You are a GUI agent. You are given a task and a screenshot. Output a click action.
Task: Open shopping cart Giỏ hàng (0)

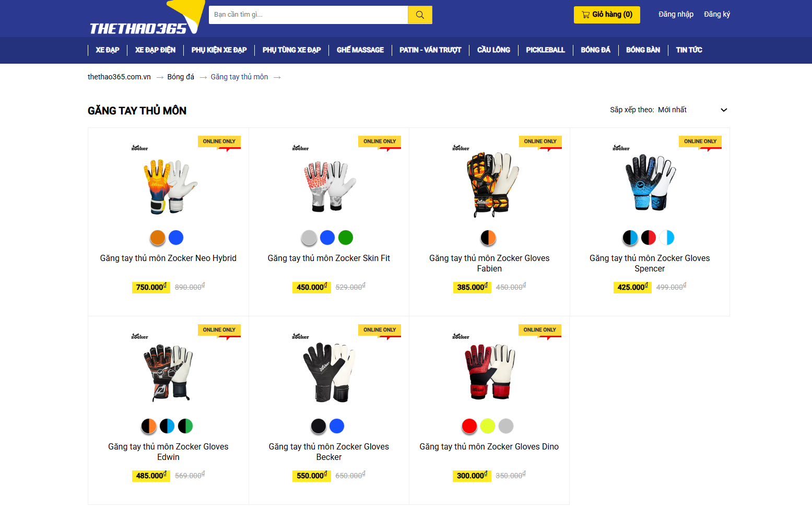[607, 15]
